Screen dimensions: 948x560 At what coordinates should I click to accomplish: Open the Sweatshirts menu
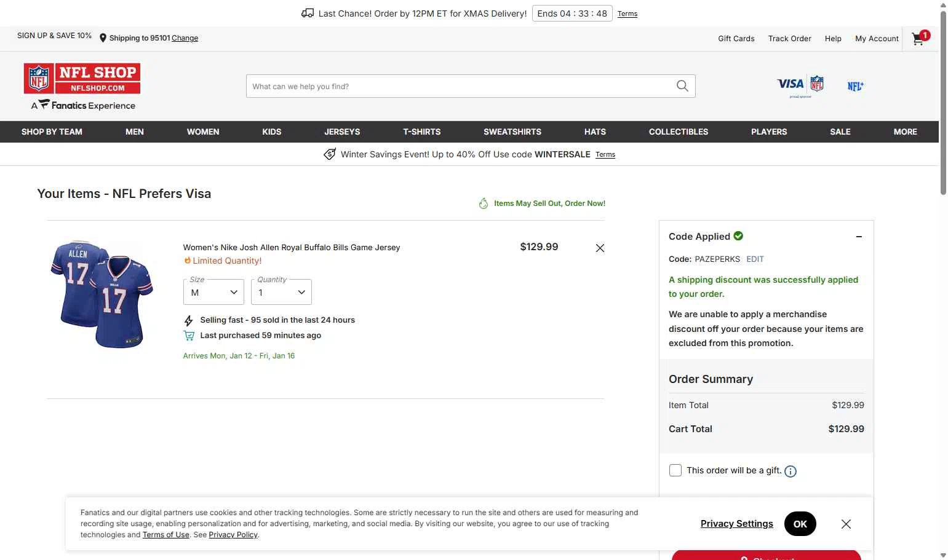coord(512,132)
